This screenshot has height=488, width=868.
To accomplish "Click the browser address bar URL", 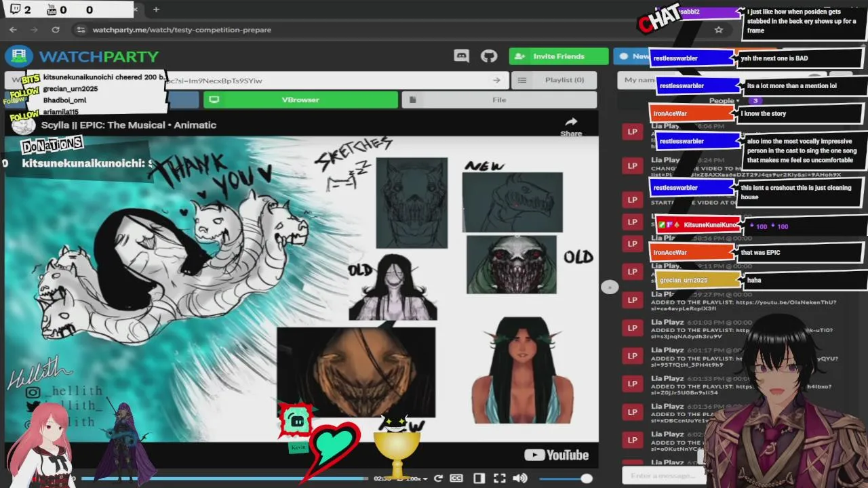I will coord(182,30).
